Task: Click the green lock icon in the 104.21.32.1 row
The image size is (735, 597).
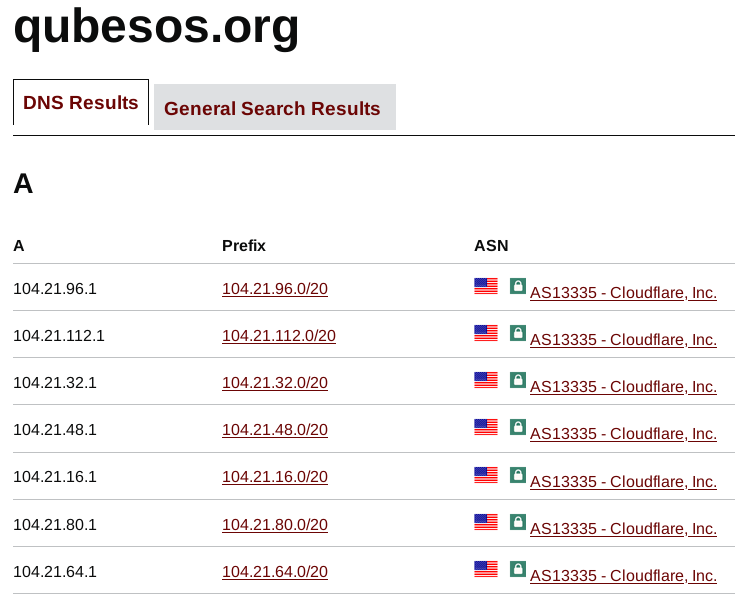Action: coord(518,380)
